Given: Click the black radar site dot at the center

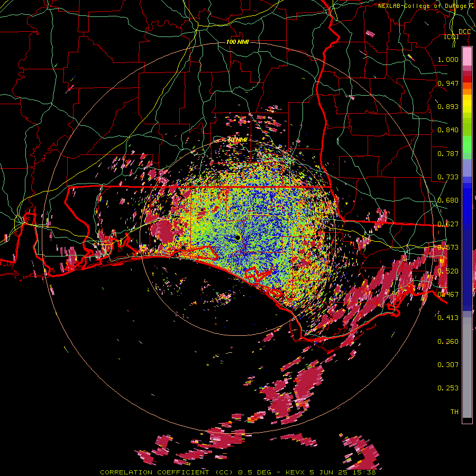Looking at the screenshot, I should pyautogui.click(x=237, y=237).
